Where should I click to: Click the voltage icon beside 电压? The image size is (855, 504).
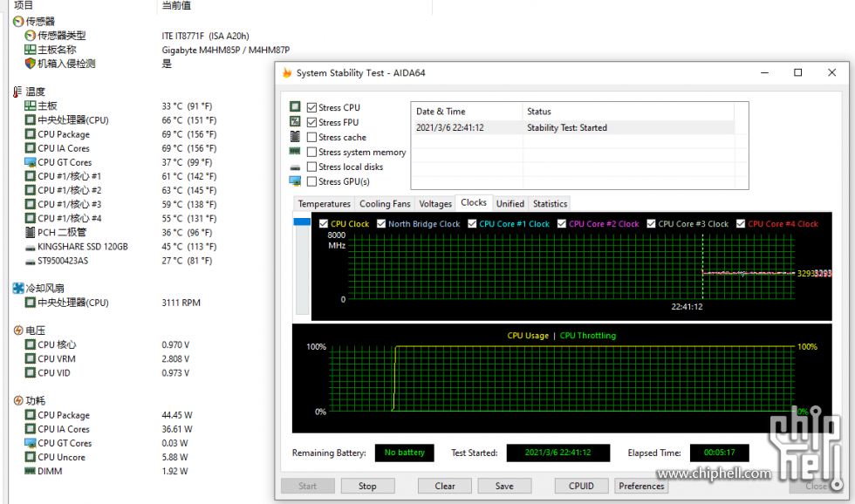18,330
